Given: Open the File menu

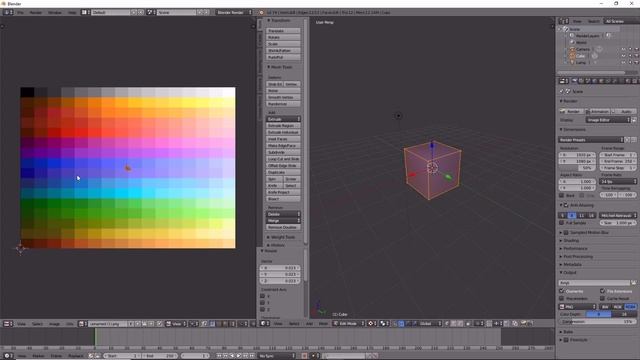Looking at the screenshot, I should pyautogui.click(x=20, y=12).
